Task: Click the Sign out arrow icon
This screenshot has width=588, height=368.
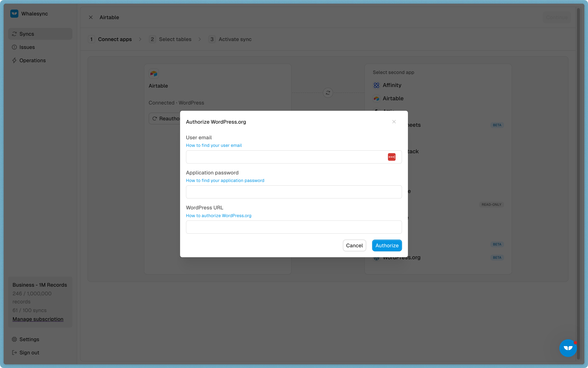Action: tap(14, 352)
